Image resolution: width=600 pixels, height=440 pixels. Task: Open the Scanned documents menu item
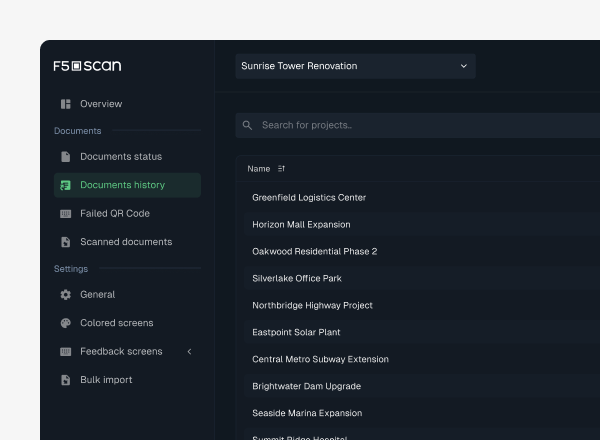pos(126,242)
